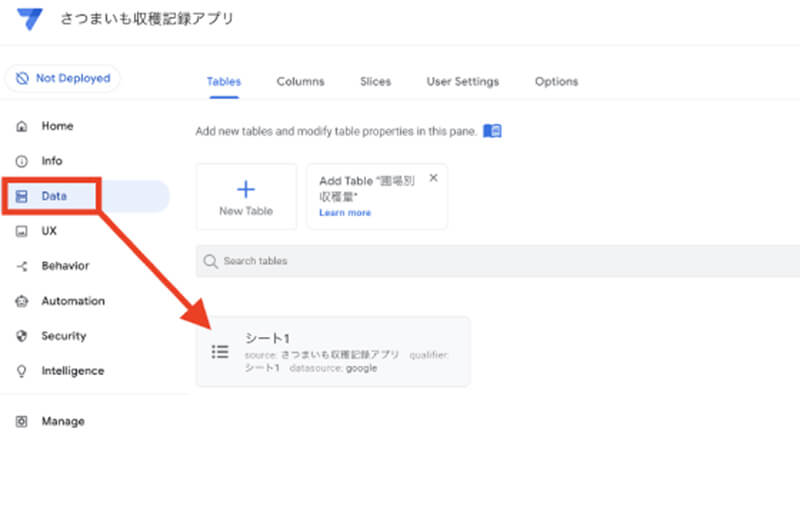Viewport: 800px width, 529px height.
Task: Click the Learn more link
Action: tap(345, 213)
